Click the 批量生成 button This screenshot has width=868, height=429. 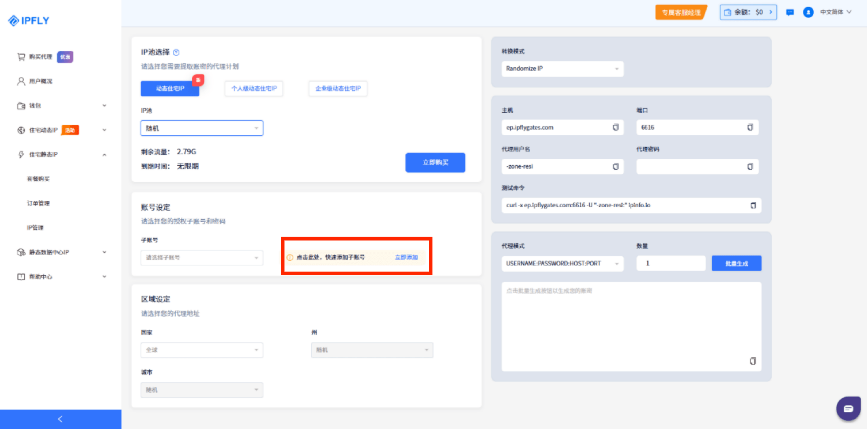[736, 263]
